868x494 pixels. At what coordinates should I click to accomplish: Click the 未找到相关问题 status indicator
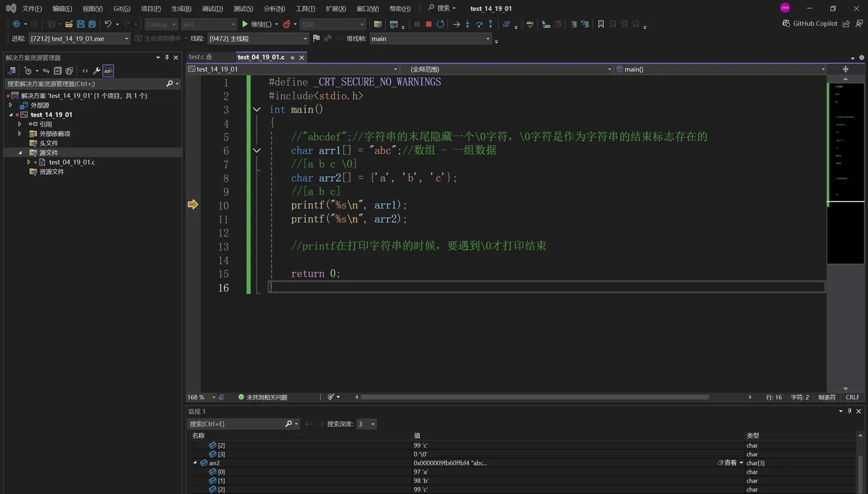[263, 397]
